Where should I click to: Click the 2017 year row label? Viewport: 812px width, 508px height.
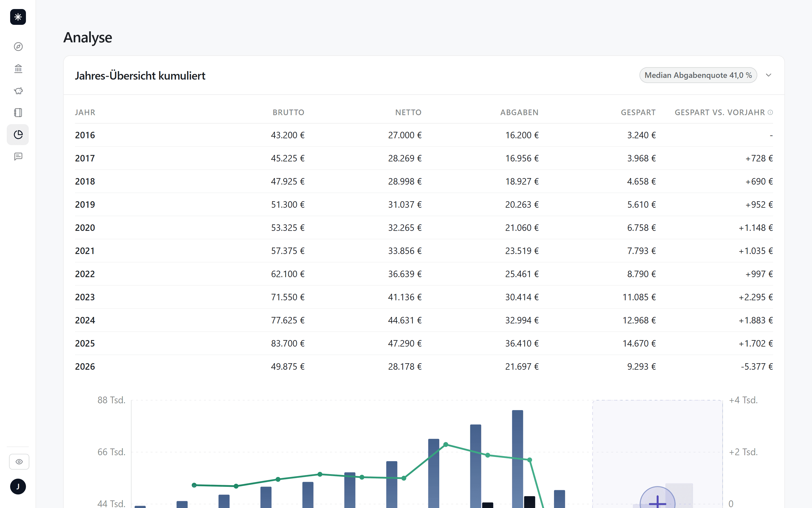tap(85, 159)
